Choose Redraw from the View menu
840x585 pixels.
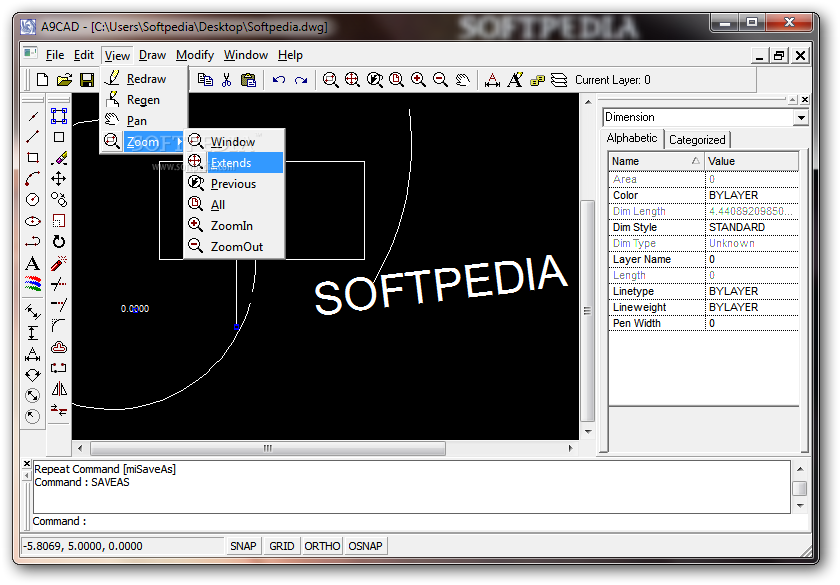[144, 79]
